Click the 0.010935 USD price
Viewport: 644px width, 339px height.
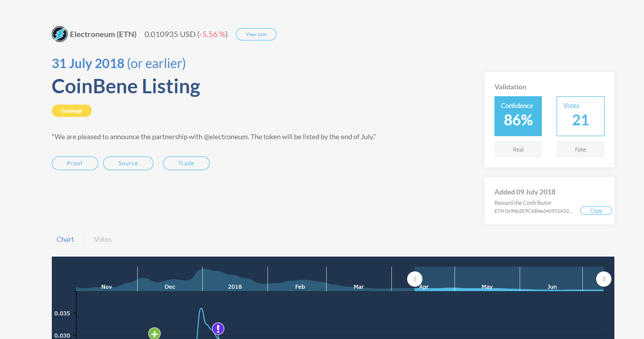click(x=170, y=35)
